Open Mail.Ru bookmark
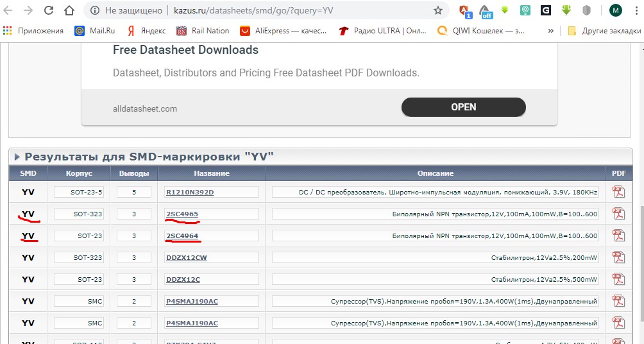Image resolution: width=644 pixels, height=344 pixels. tap(97, 31)
